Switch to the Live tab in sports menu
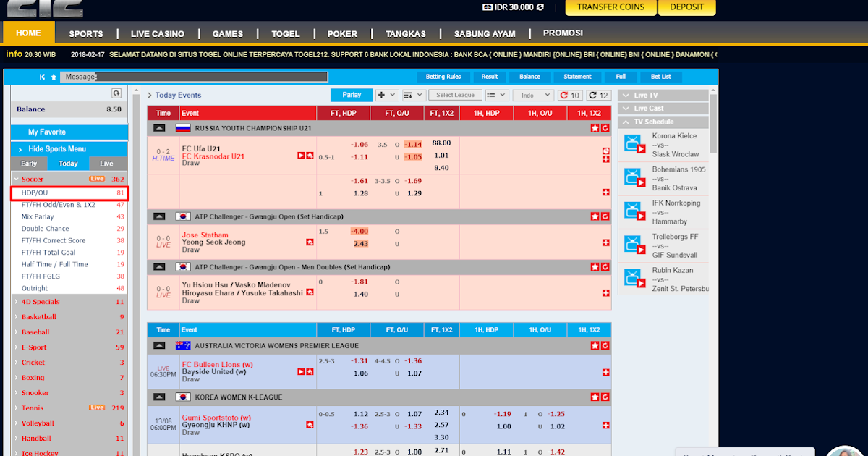Screen dimensions: 868x456 pyautogui.click(x=106, y=164)
